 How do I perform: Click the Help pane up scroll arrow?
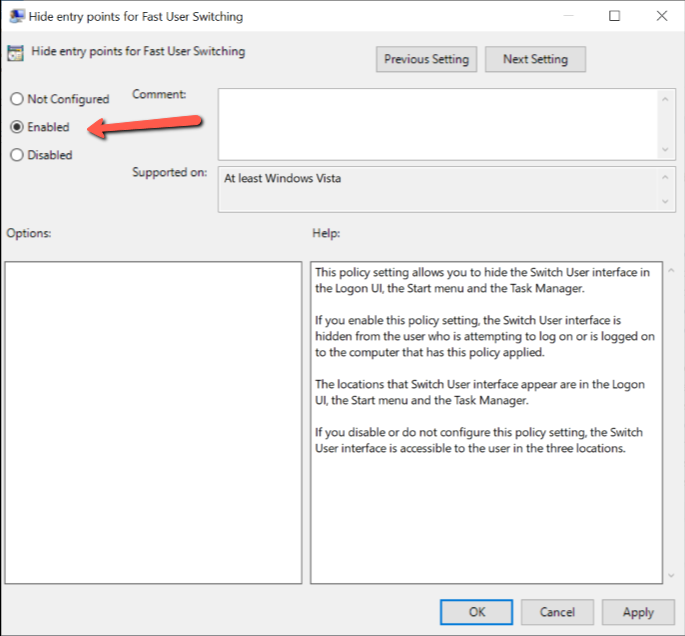point(671,271)
